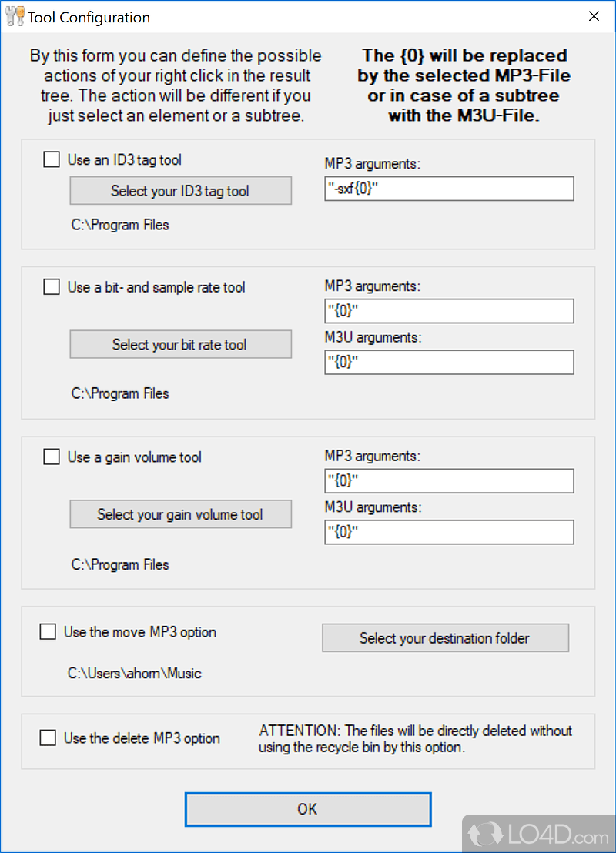This screenshot has width=616, height=853.
Task: Click Select your ID3 tag tool
Action: click(x=180, y=190)
